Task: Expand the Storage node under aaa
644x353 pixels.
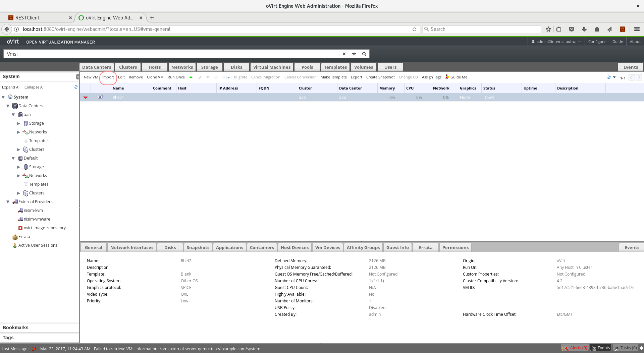Action: [x=19, y=123]
